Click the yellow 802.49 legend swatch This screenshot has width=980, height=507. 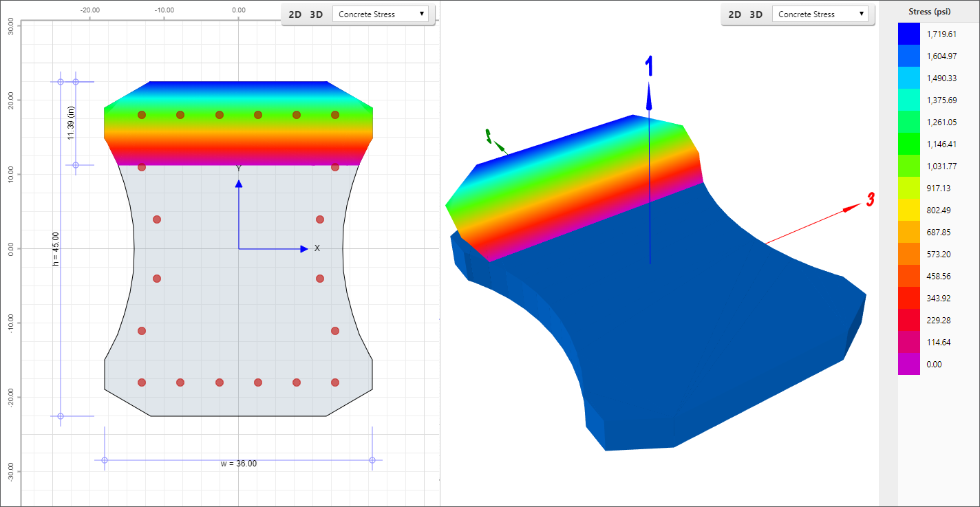pyautogui.click(x=909, y=210)
